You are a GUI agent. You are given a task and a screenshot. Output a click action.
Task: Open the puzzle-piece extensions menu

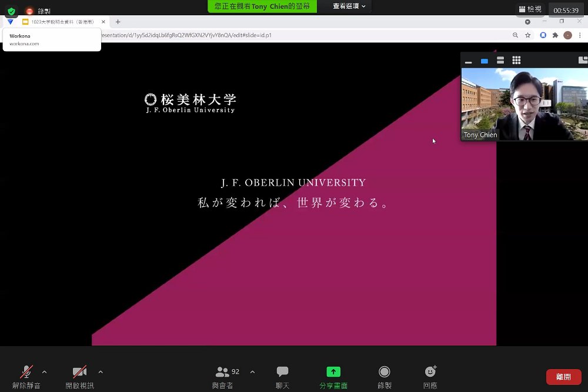click(x=556, y=35)
